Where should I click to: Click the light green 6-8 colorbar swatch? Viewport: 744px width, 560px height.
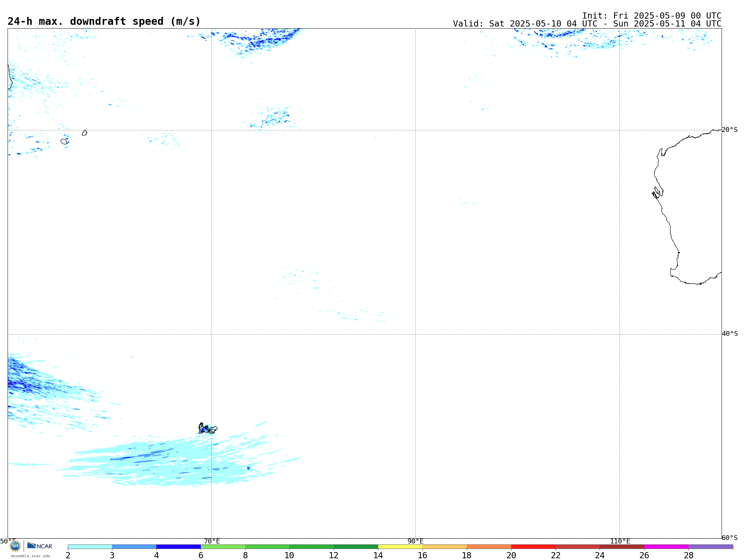click(223, 547)
